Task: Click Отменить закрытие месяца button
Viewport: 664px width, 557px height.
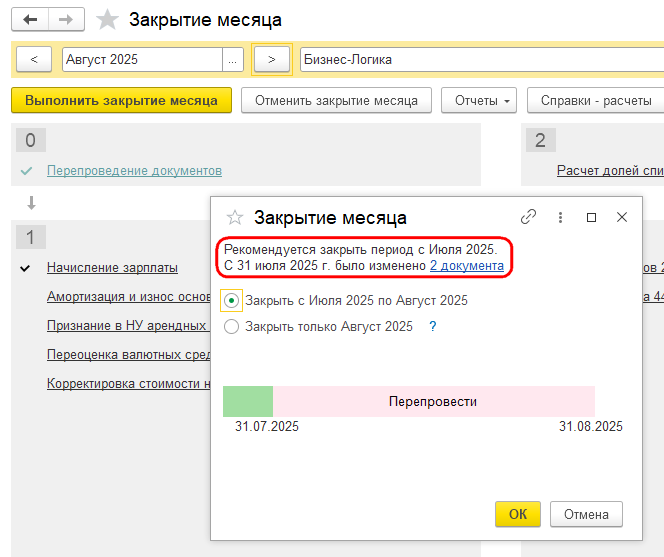Action: pyautogui.click(x=336, y=100)
